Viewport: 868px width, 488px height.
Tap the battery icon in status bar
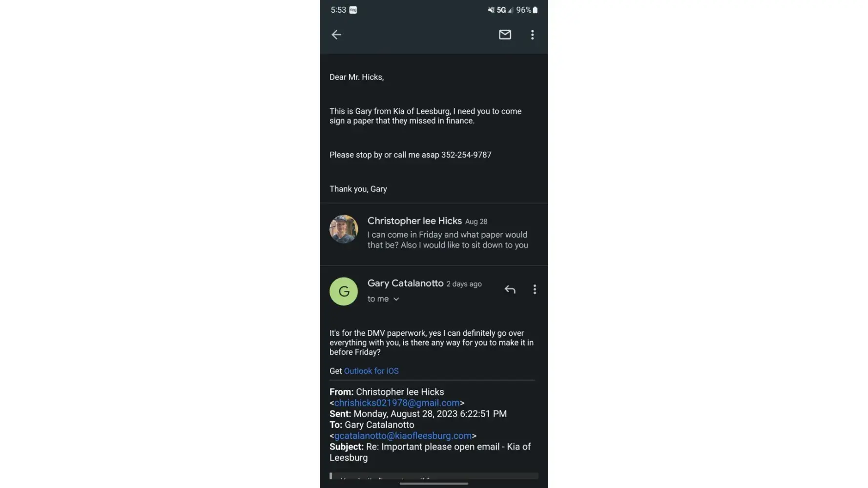pyautogui.click(x=535, y=10)
